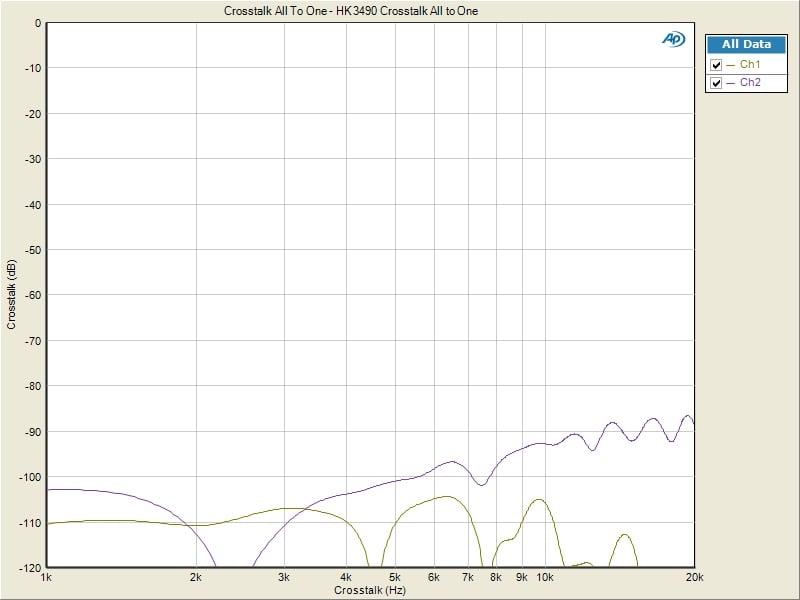Click the -120 dB axis tick label

28,568
